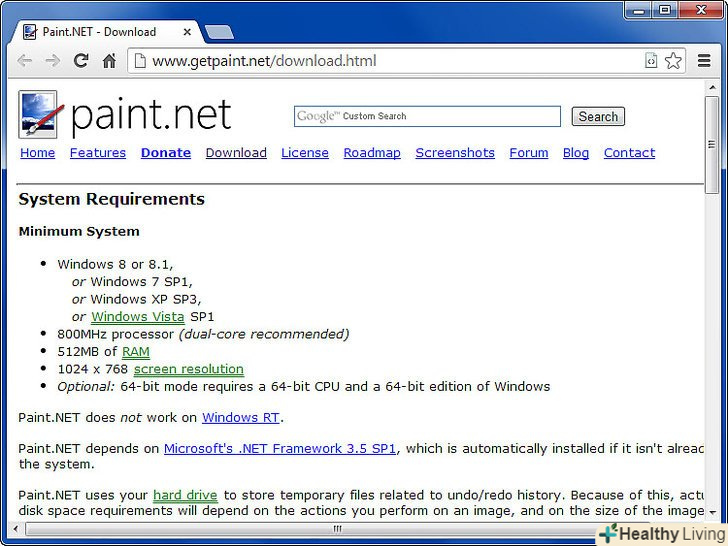The height and width of the screenshot is (546, 728).
Task: Open the Contact navigation link
Action: coord(630,153)
